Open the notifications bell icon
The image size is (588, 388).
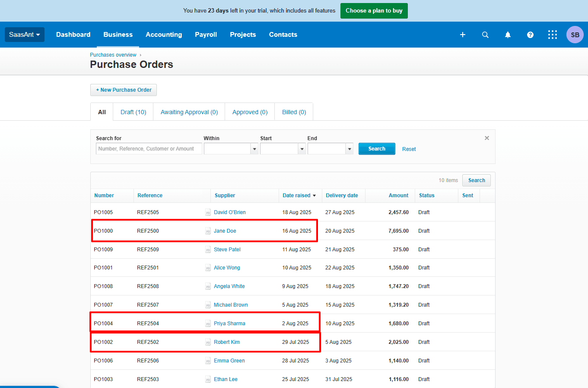[x=508, y=35]
